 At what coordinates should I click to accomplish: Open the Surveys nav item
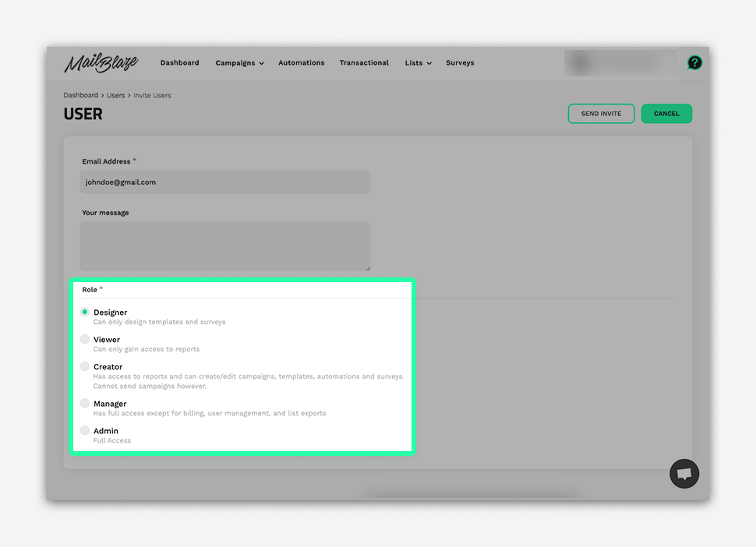(460, 63)
